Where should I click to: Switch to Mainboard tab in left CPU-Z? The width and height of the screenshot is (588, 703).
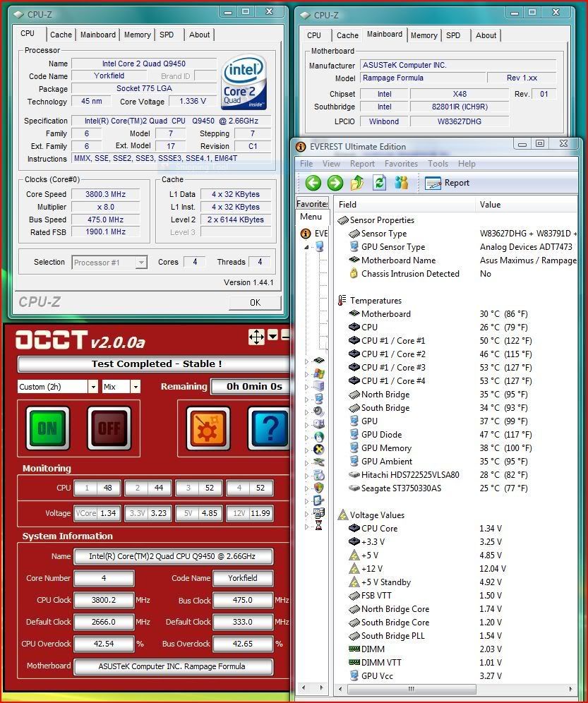98,35
